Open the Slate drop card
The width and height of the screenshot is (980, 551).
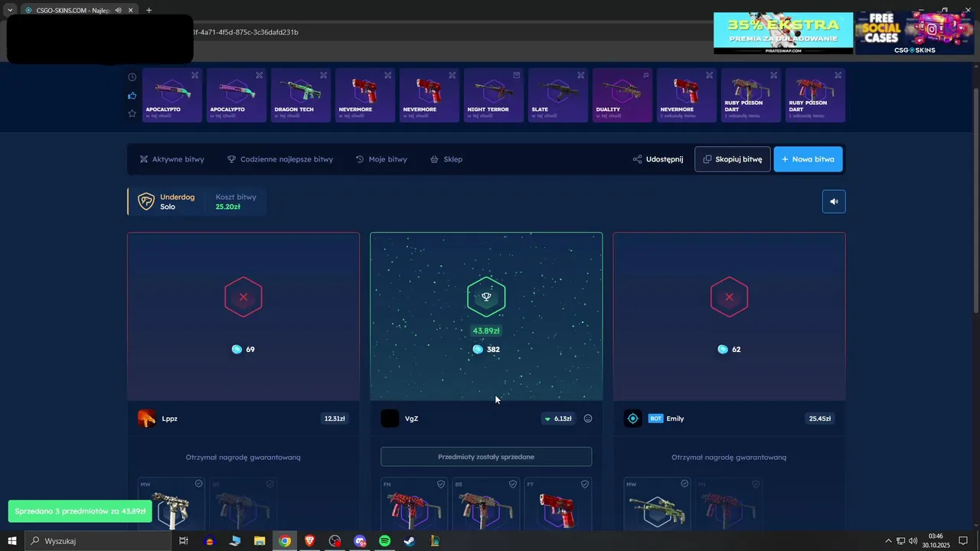coord(558,95)
